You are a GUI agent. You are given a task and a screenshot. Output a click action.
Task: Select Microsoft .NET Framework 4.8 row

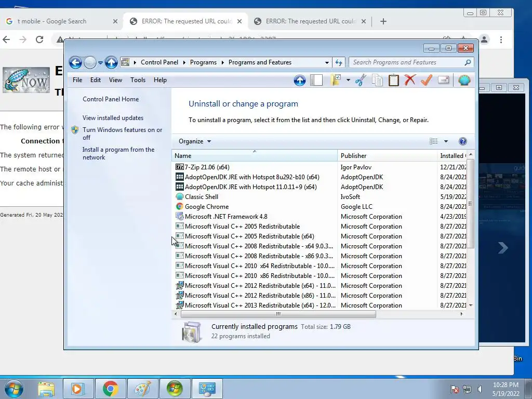[319, 217]
